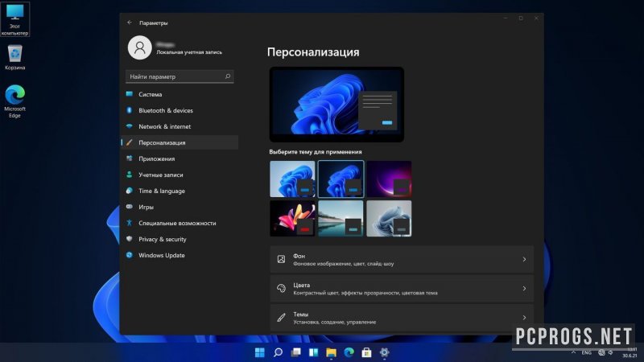644x362 pixels.
Task: Apply the dark blue bloom theme
Action: tap(341, 179)
